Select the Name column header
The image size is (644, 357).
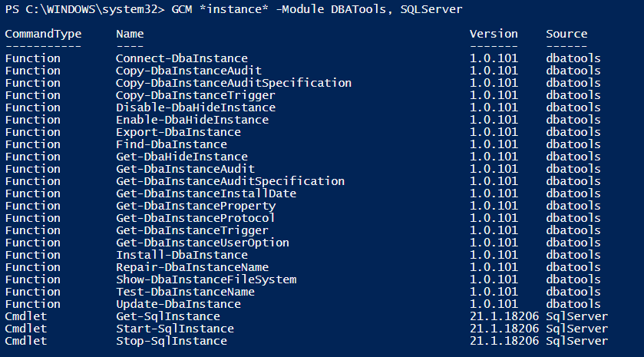[x=130, y=34]
